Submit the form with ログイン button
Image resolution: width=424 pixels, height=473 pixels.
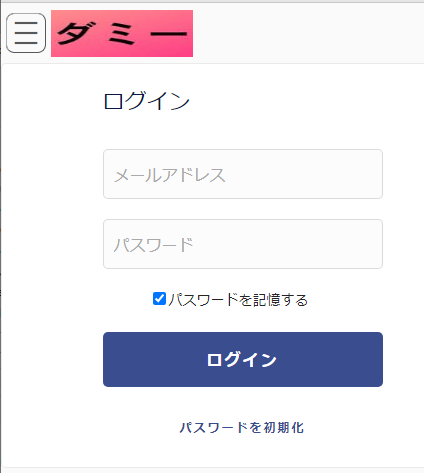point(243,359)
